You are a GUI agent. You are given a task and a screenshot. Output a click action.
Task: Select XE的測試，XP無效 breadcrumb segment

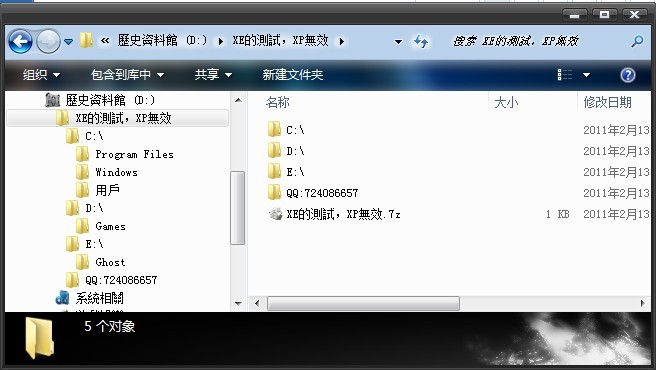pos(280,40)
